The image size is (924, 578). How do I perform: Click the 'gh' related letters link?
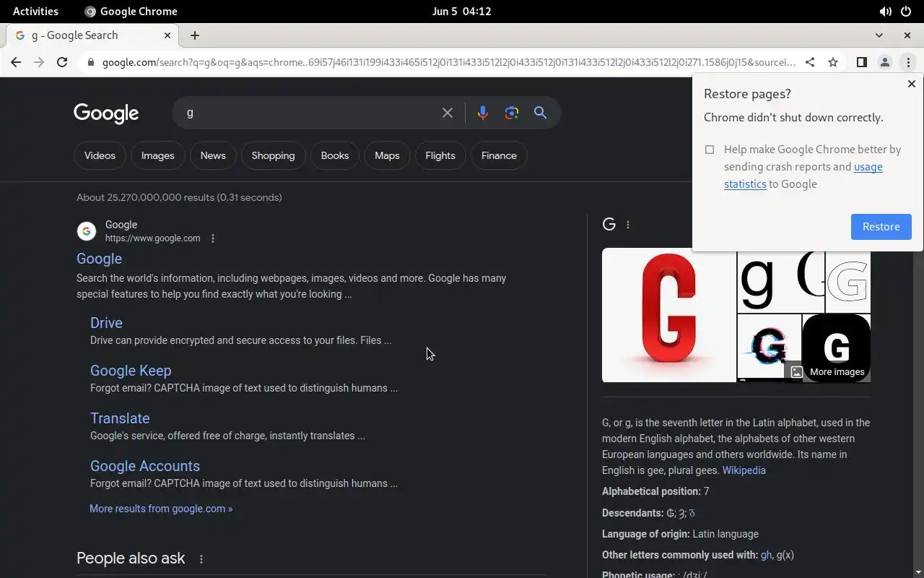click(x=766, y=555)
